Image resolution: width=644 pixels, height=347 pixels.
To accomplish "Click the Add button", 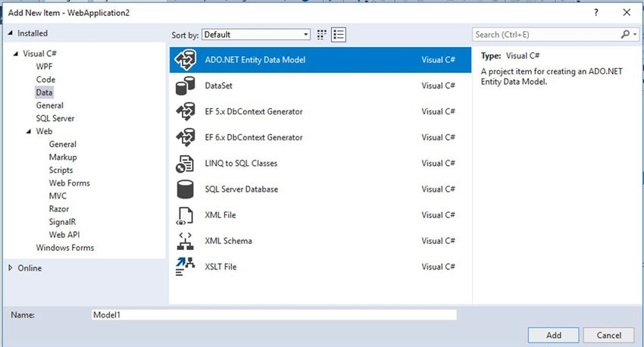I will pyautogui.click(x=553, y=335).
